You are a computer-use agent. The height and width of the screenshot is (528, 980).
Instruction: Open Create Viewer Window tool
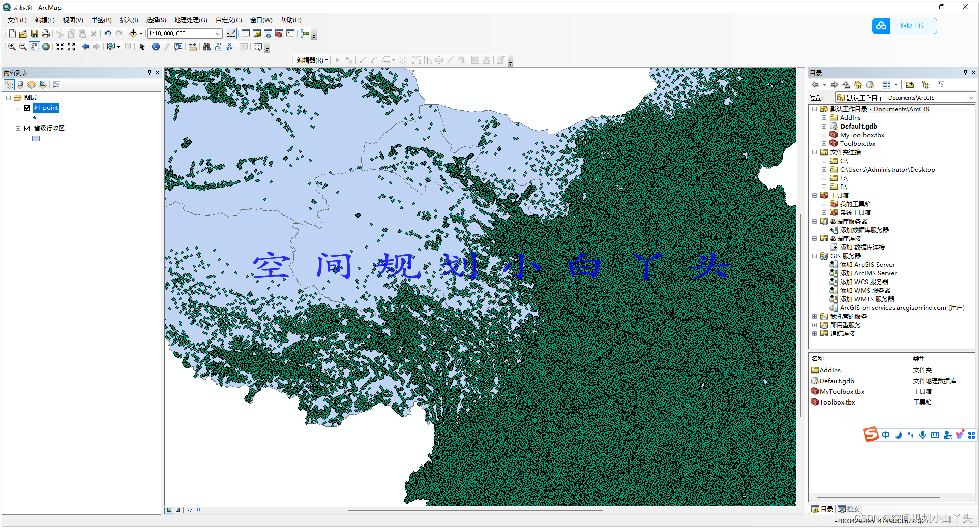point(258,47)
